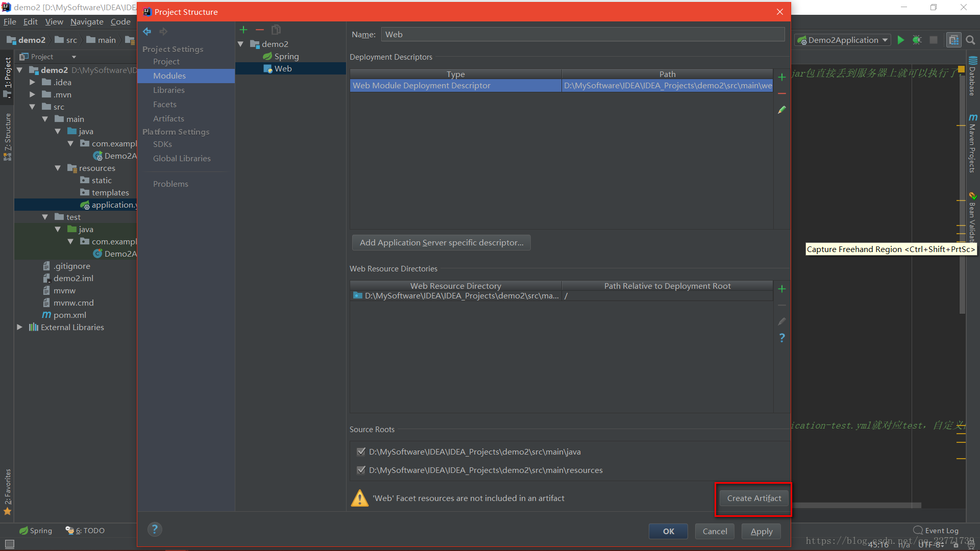This screenshot has height=551, width=980.
Task: Open help for Web Resource Directories
Action: click(x=781, y=338)
